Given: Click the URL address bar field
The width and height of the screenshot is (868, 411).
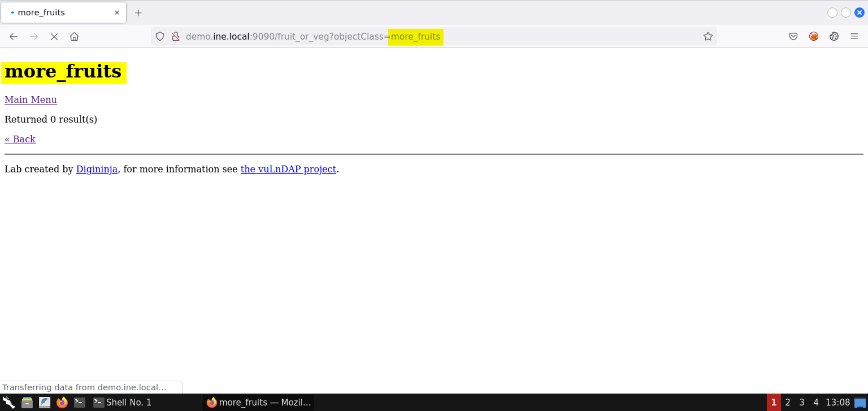Looking at the screenshot, I should [x=542, y=37].
